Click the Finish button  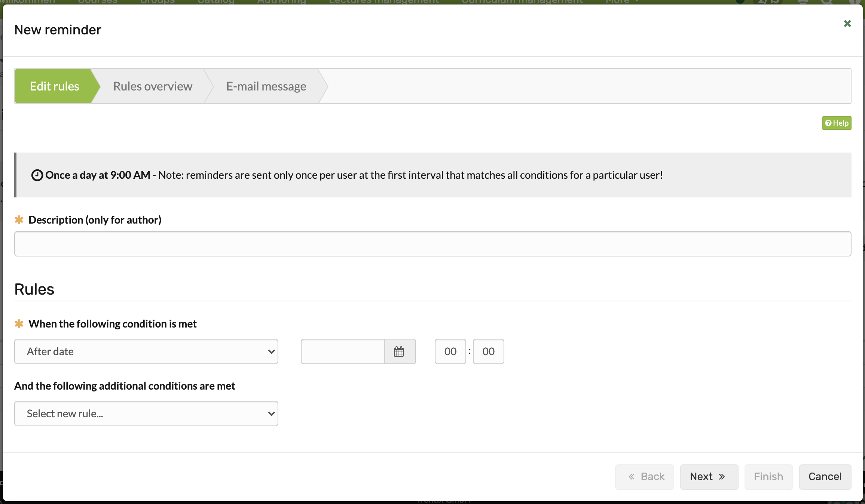(x=768, y=477)
